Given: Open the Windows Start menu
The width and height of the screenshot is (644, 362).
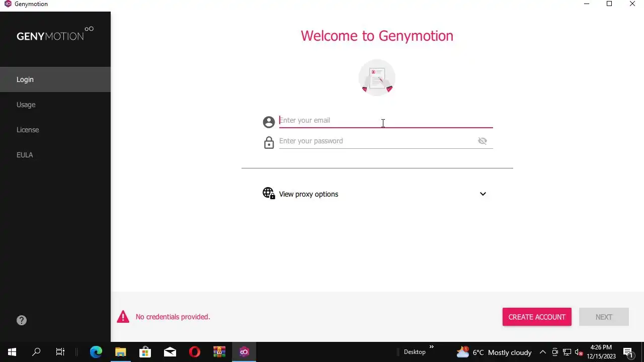Looking at the screenshot, I should point(12,352).
